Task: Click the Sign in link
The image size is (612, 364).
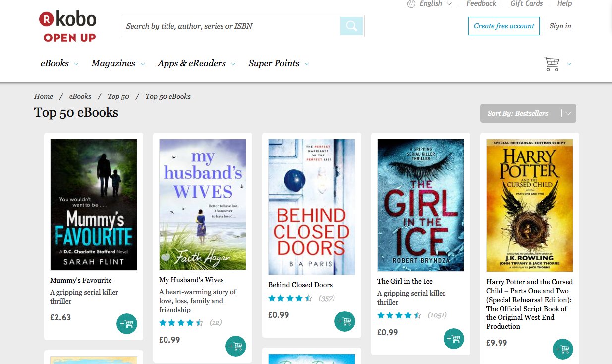Action: 560,26
